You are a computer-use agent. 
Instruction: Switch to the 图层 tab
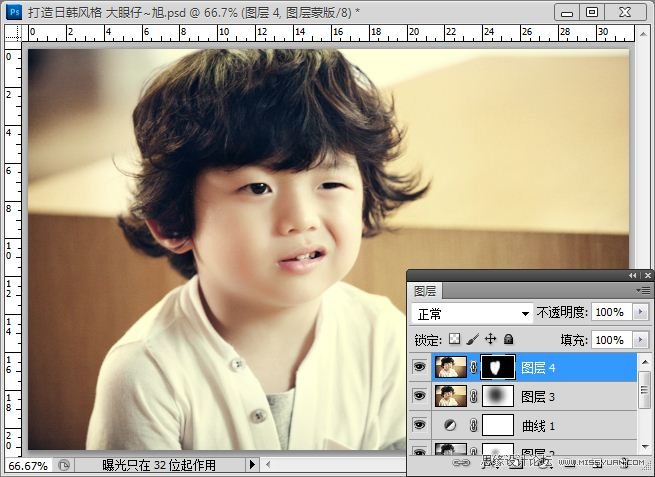pos(425,291)
